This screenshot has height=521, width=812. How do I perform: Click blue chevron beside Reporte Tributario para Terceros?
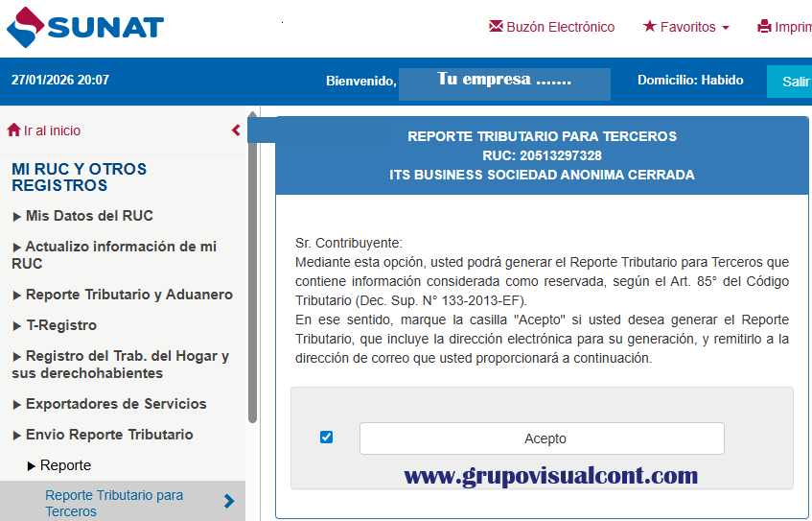[229, 501]
